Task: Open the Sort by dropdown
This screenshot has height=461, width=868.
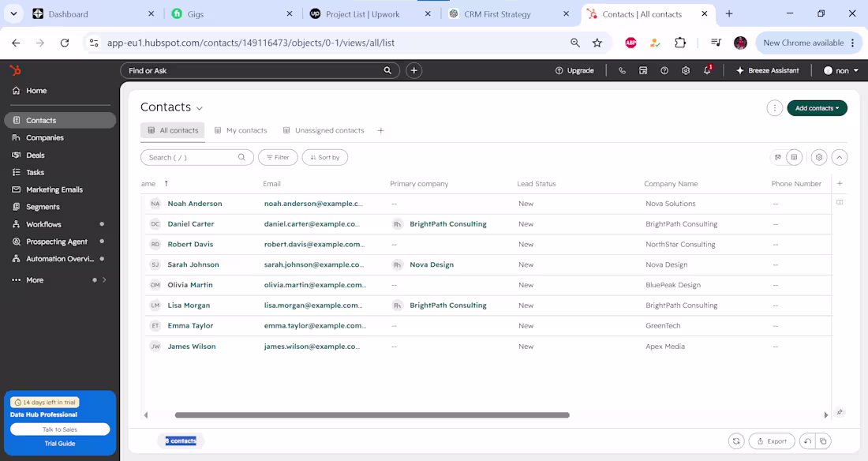Action: [x=325, y=157]
